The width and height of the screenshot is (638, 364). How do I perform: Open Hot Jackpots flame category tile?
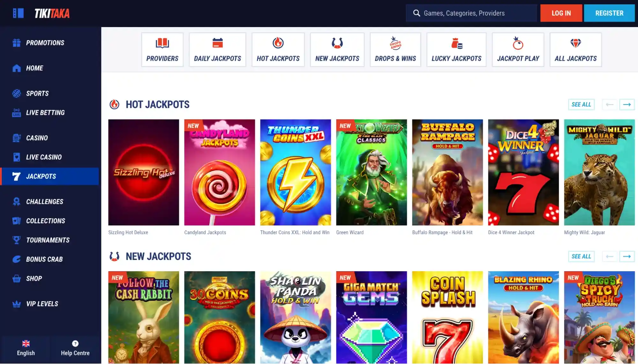pos(278,50)
